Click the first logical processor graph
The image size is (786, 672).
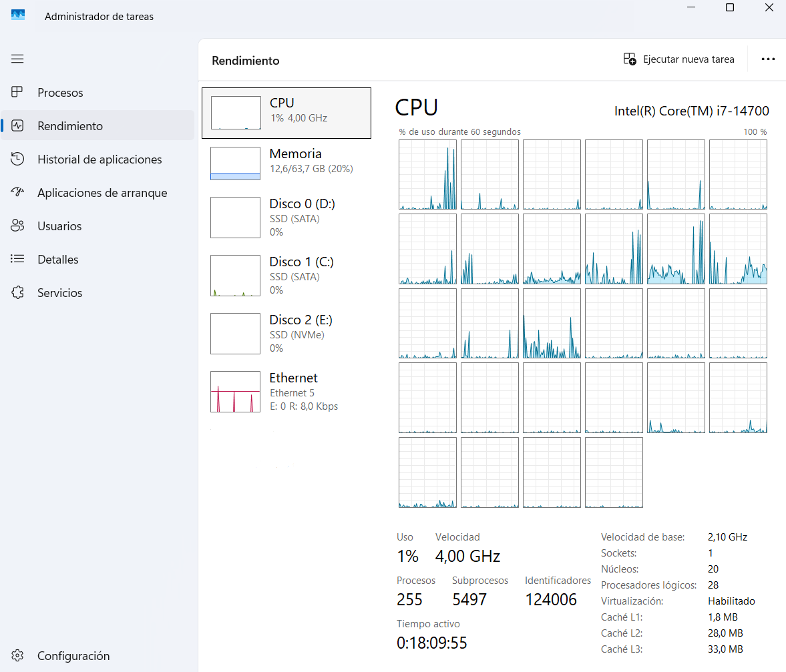[427, 174]
